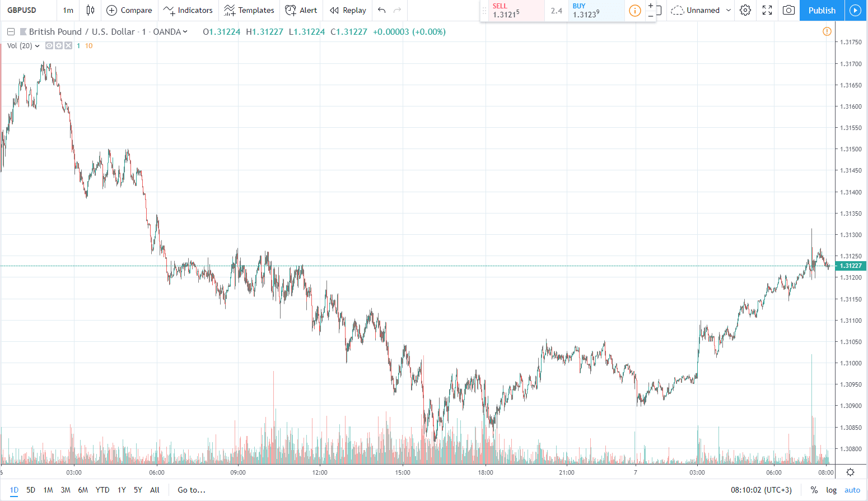This screenshot has width=868, height=501.
Task: Select the YTD date range
Action: [102, 490]
